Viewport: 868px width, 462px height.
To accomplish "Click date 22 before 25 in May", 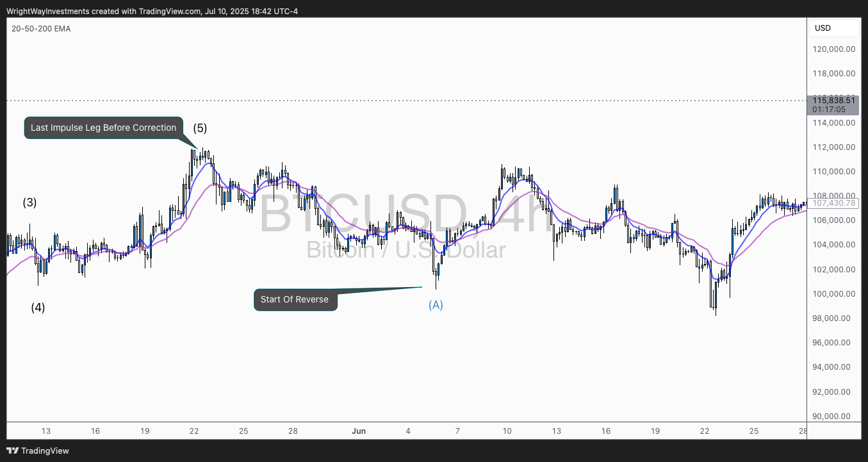I will (194, 431).
